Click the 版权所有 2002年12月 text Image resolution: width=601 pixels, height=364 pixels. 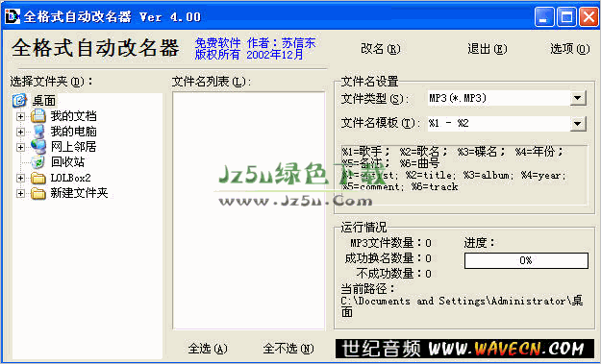pos(249,55)
